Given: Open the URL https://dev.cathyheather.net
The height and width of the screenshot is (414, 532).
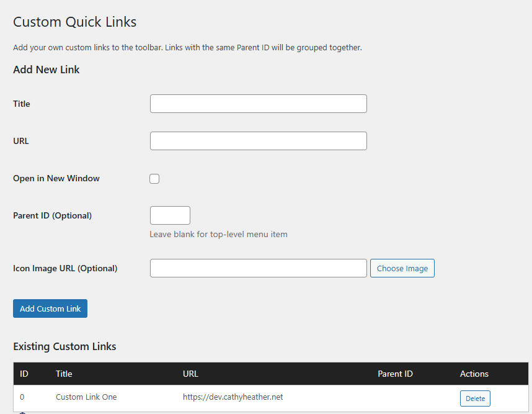Looking at the screenshot, I should 233,397.
